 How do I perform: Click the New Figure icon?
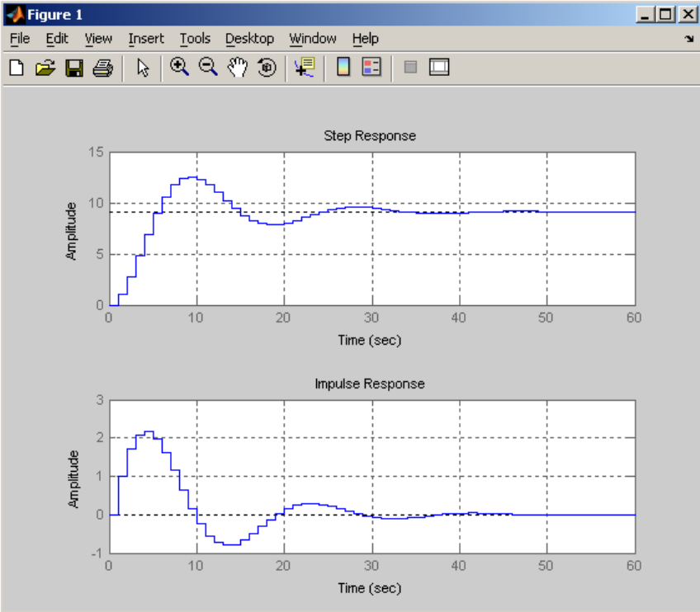(17, 68)
